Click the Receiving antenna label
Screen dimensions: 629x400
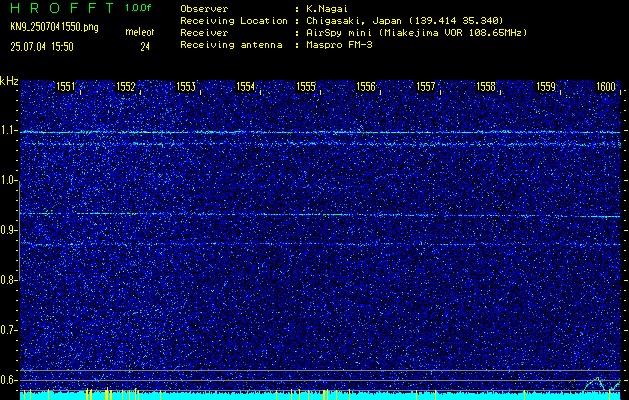pyautogui.click(x=231, y=45)
